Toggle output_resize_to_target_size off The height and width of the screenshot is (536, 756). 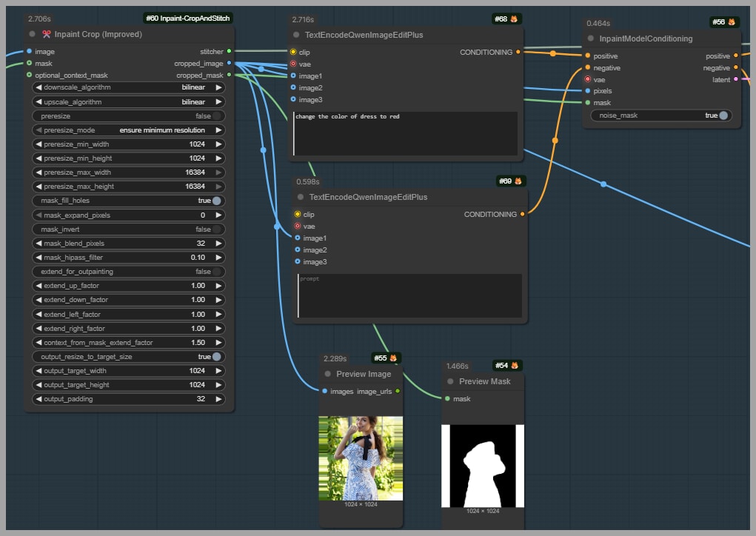216,357
